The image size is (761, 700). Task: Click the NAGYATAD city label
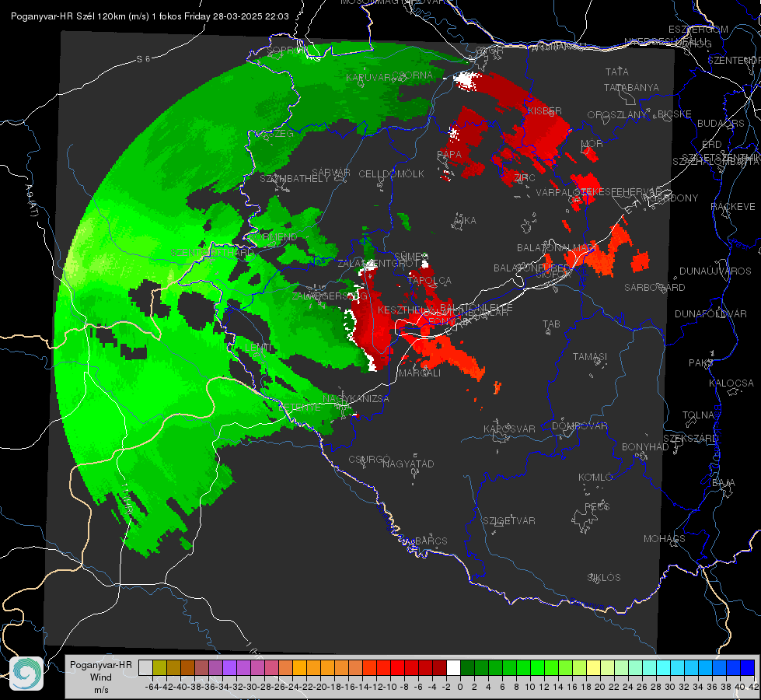click(x=408, y=464)
